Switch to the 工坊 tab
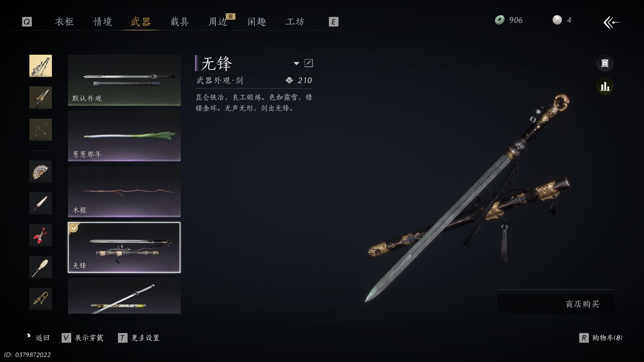Image resolution: width=644 pixels, height=362 pixels. (x=295, y=22)
